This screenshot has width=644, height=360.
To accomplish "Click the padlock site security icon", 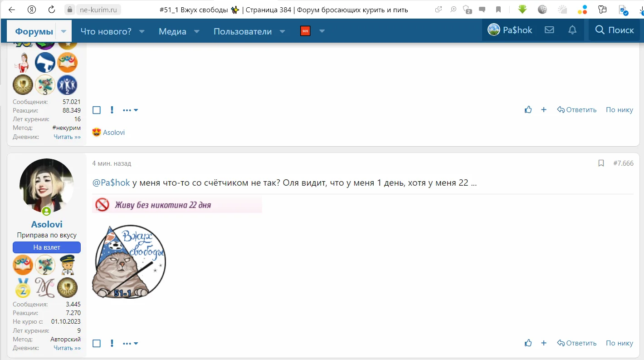I will click(69, 10).
